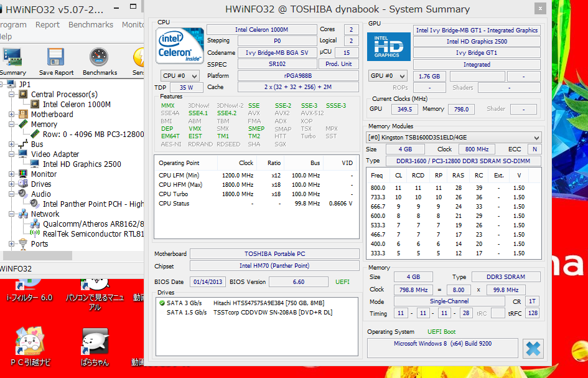This screenshot has height=378, width=588.
Task: Expand the Drives tree node
Action: [11, 184]
